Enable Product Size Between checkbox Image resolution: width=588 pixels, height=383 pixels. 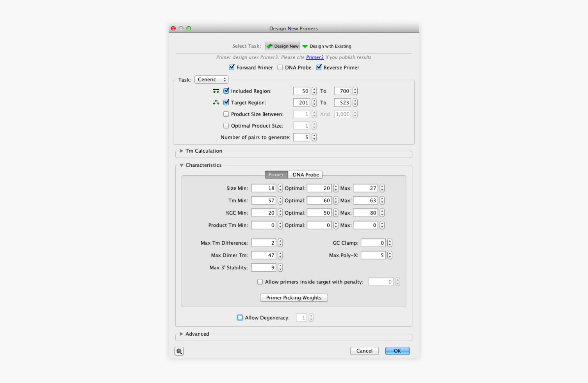(226, 114)
